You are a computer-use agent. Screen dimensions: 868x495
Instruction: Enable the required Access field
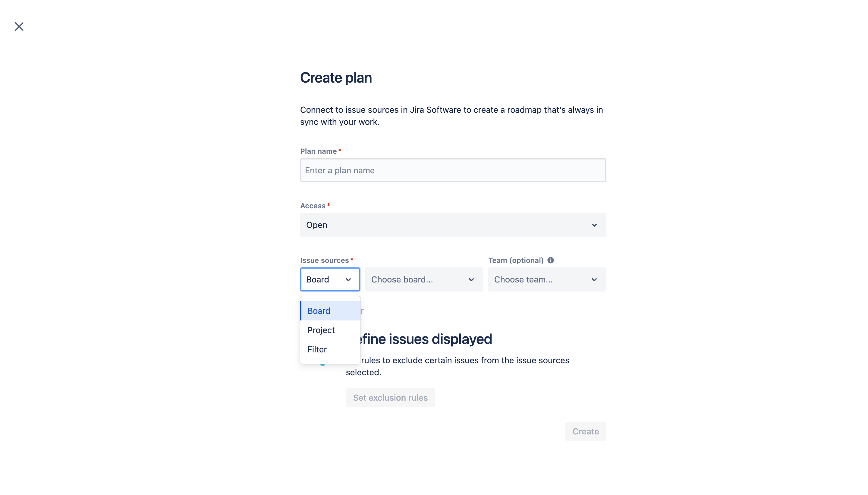pos(452,225)
